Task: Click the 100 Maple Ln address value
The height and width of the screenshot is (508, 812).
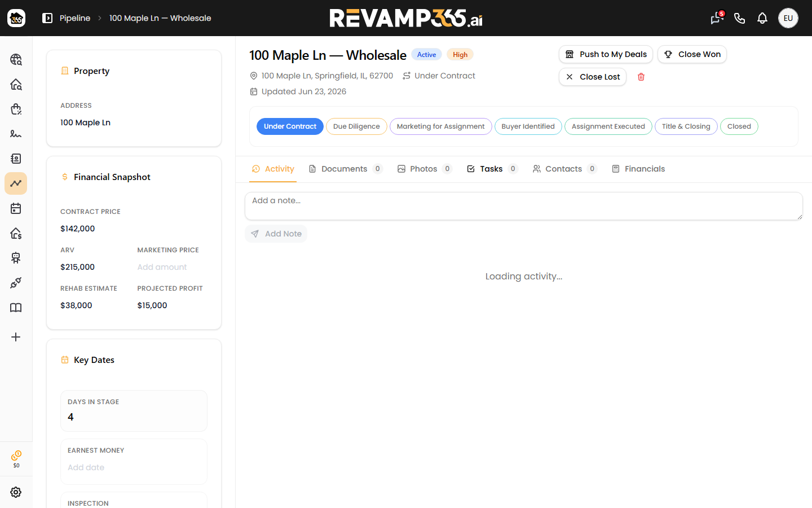Action: pos(85,122)
